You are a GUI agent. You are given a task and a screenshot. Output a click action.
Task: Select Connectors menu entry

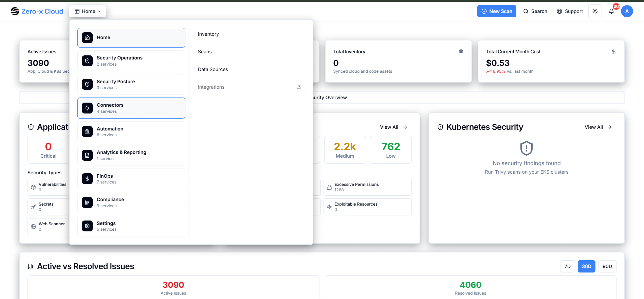point(131,108)
